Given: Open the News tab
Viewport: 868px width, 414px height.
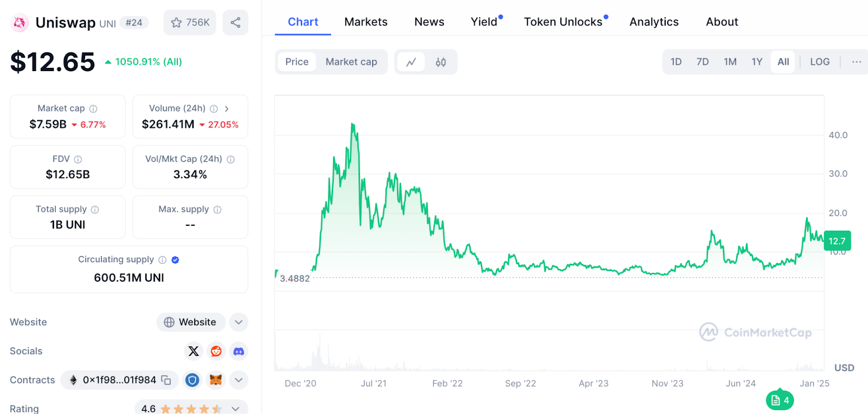Looking at the screenshot, I should [x=429, y=22].
